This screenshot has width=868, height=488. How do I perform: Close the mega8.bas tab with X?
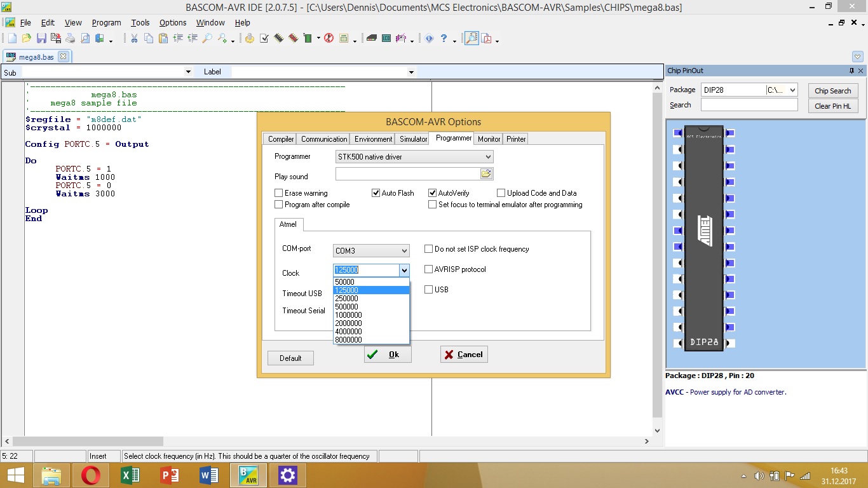pos(63,57)
